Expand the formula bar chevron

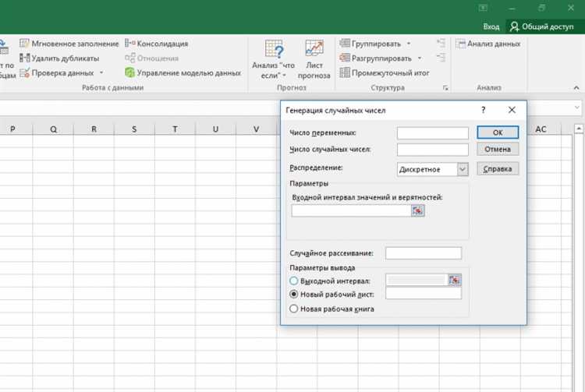577,108
